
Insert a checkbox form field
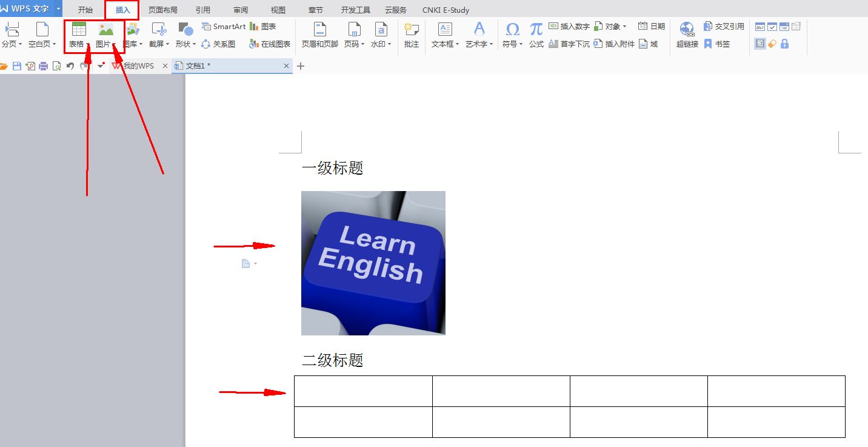click(x=772, y=27)
